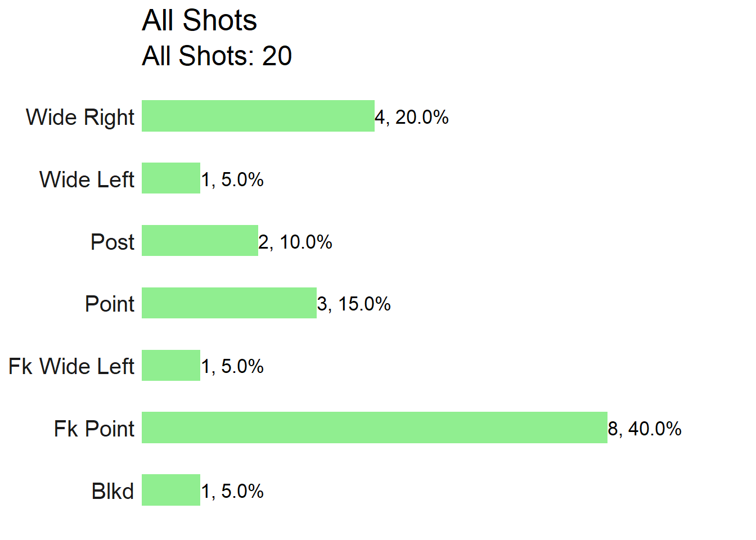Select the Wide Right axis label
The width and height of the screenshot is (756, 540).
[x=80, y=117]
